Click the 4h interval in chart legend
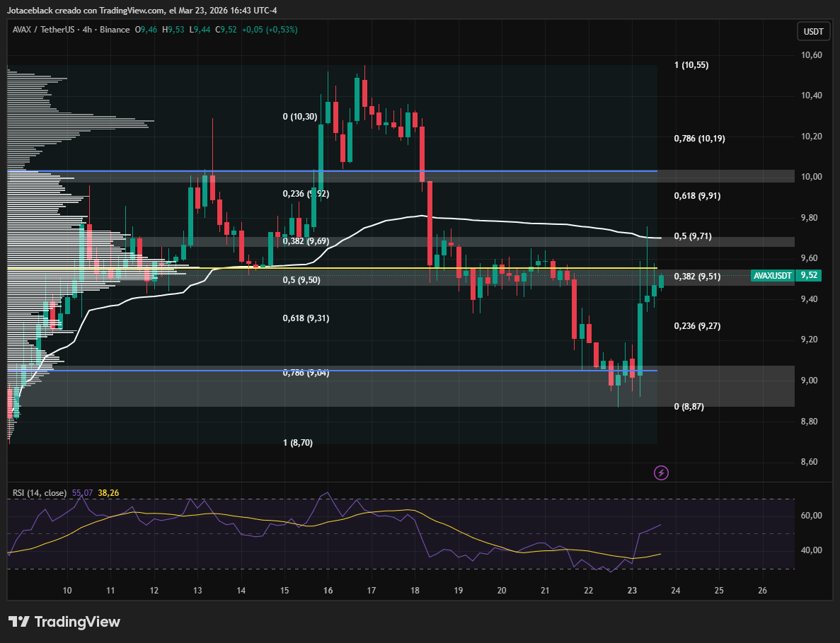This screenshot has width=840, height=643. tap(90, 30)
